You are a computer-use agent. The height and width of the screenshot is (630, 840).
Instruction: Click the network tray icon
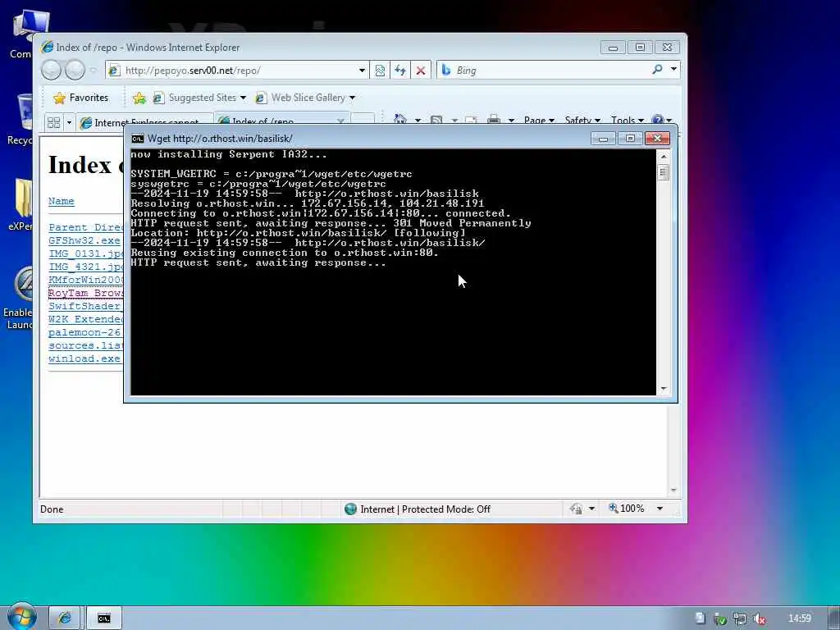click(740, 619)
